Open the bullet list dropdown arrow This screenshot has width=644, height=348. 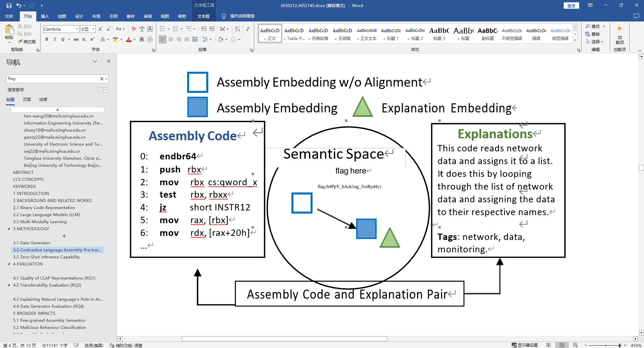tap(168, 29)
